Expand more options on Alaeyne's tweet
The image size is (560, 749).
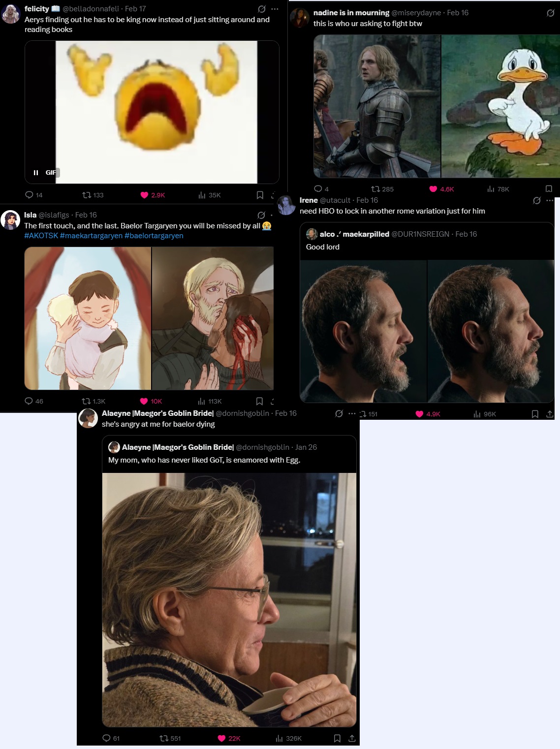(x=352, y=413)
